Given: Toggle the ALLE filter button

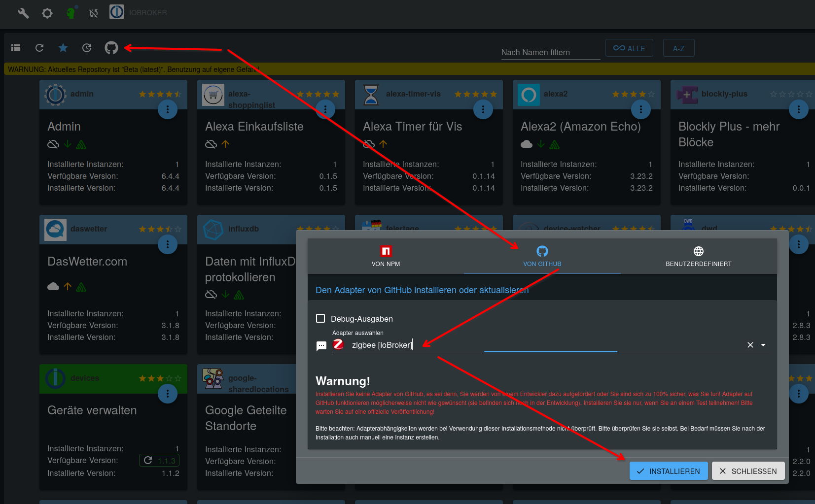Looking at the screenshot, I should tap(629, 48).
